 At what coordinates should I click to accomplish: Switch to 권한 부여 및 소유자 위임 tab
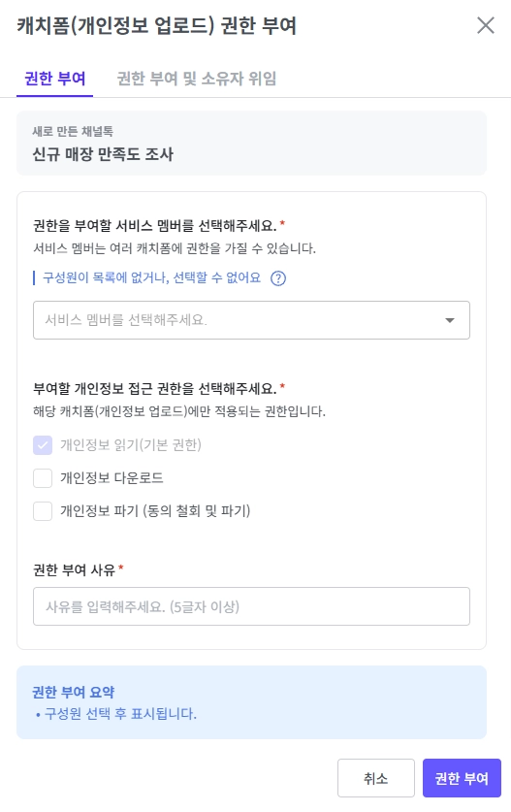197,79
